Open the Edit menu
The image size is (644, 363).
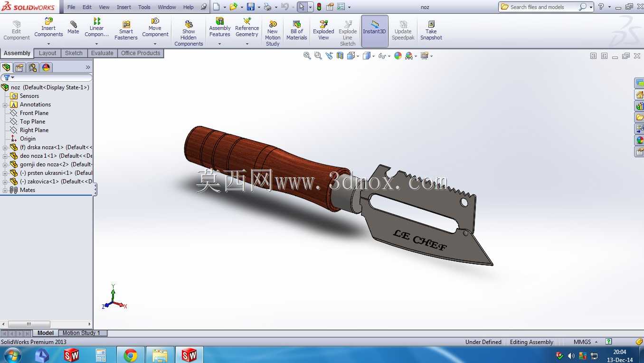click(x=87, y=7)
